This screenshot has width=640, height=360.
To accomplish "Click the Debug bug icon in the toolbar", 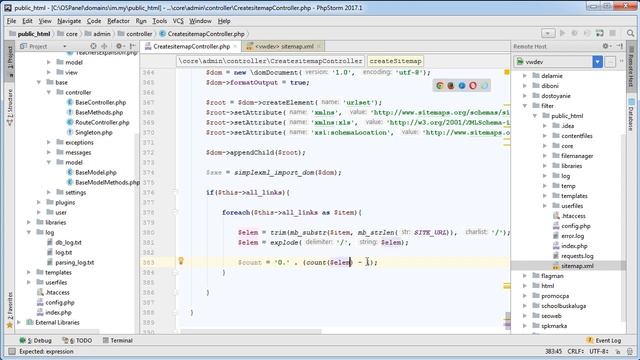I will pyautogui.click(x=574, y=33).
